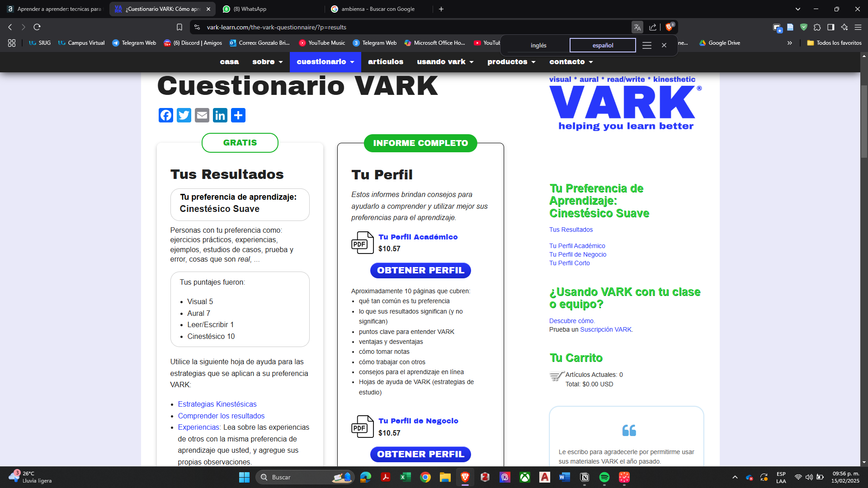Open Tu Perfil Corto sidebar link
868x488 pixels.
[x=569, y=263]
